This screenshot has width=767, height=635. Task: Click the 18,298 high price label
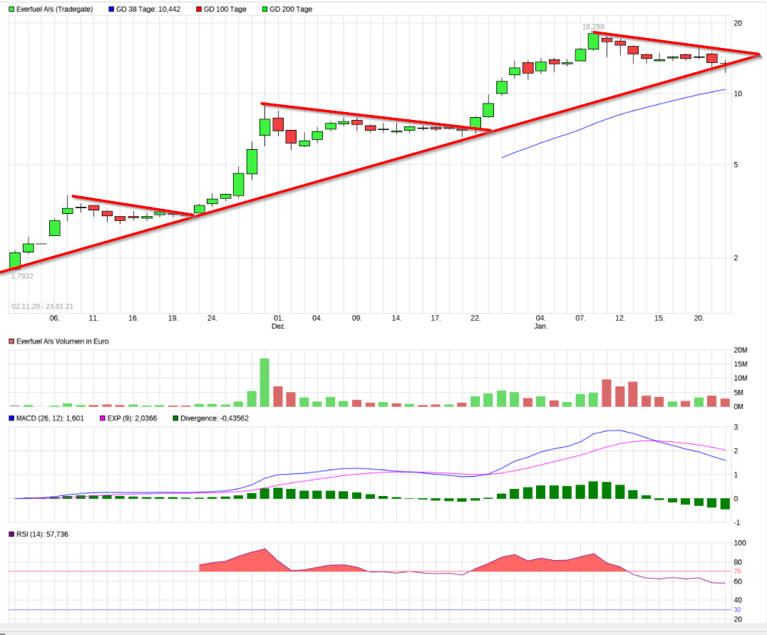click(593, 27)
